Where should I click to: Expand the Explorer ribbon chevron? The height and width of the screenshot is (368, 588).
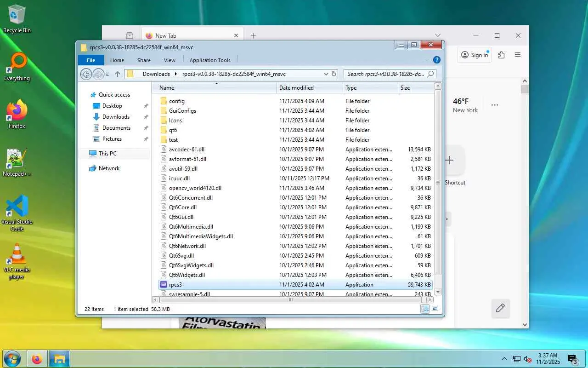pyautogui.click(x=427, y=60)
